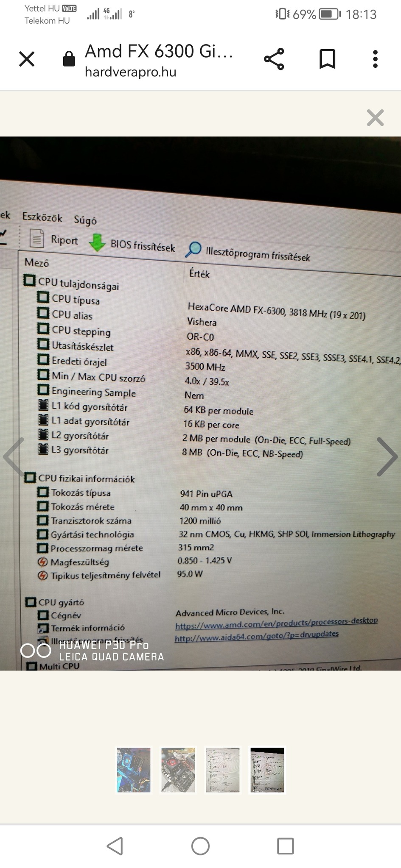Screen dimensions: 401x868
Task: Select the Engineering Sample row
Action: click(x=87, y=392)
